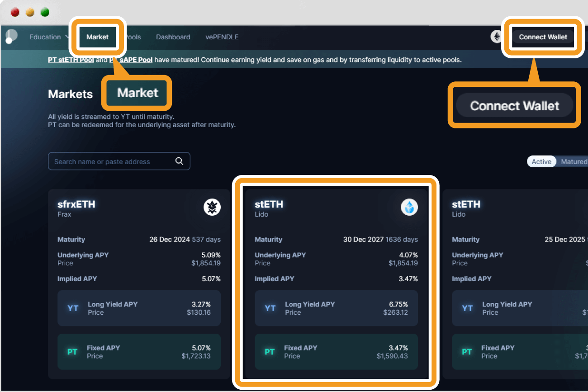Click the Frax label under sfrxETH
588x392 pixels.
[64, 214]
